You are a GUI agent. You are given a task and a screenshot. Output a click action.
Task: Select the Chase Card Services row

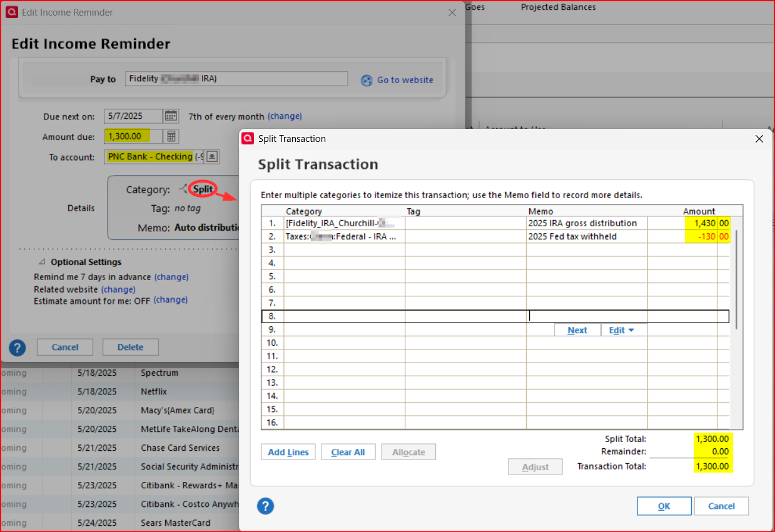click(x=119, y=448)
